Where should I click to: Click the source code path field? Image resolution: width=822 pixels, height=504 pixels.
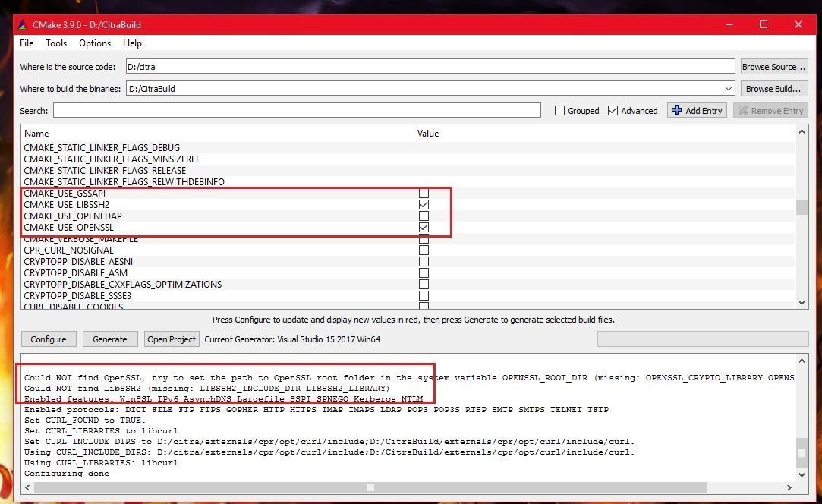pyautogui.click(x=430, y=67)
